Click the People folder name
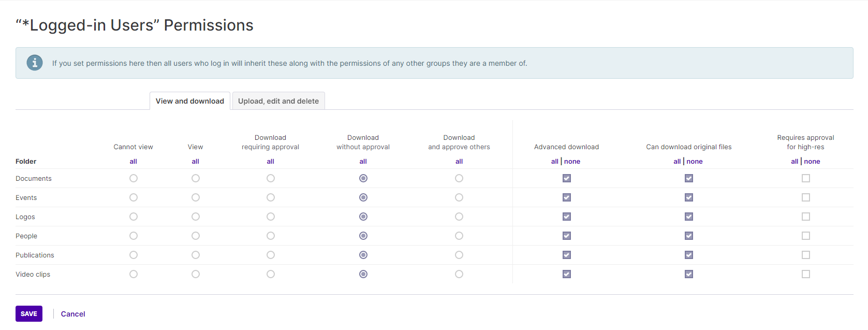 click(x=26, y=236)
